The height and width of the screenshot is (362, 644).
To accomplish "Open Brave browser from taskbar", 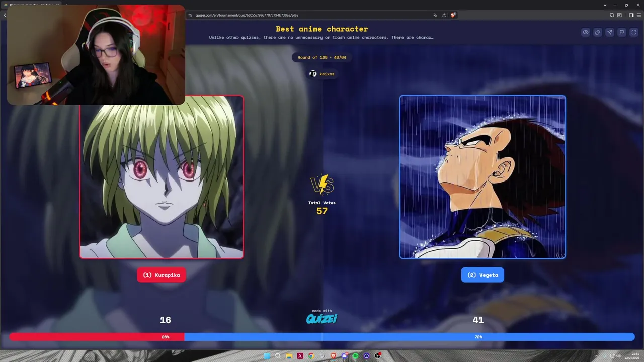I will click(x=333, y=356).
